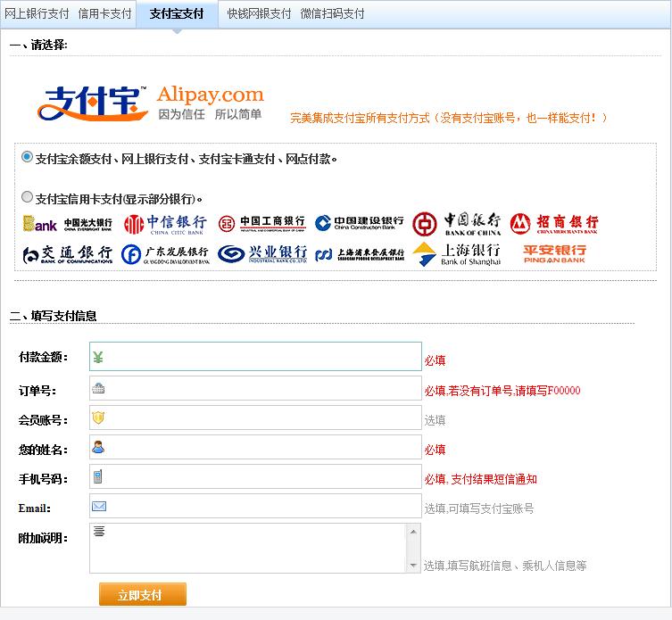Click the 招商银行 Merchants Bank logo
This screenshot has width=672, height=620.
click(x=554, y=224)
